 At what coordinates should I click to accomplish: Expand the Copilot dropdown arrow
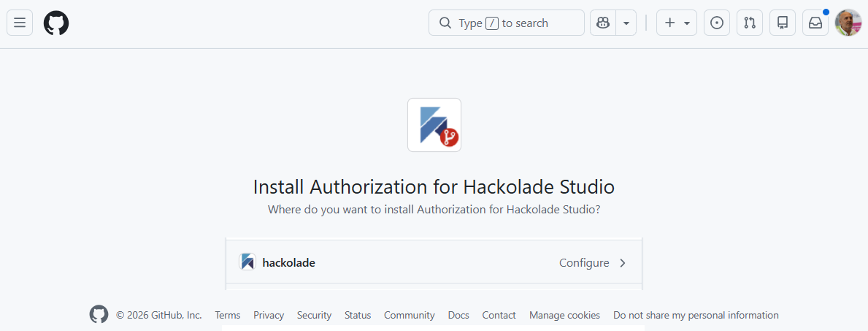point(626,23)
